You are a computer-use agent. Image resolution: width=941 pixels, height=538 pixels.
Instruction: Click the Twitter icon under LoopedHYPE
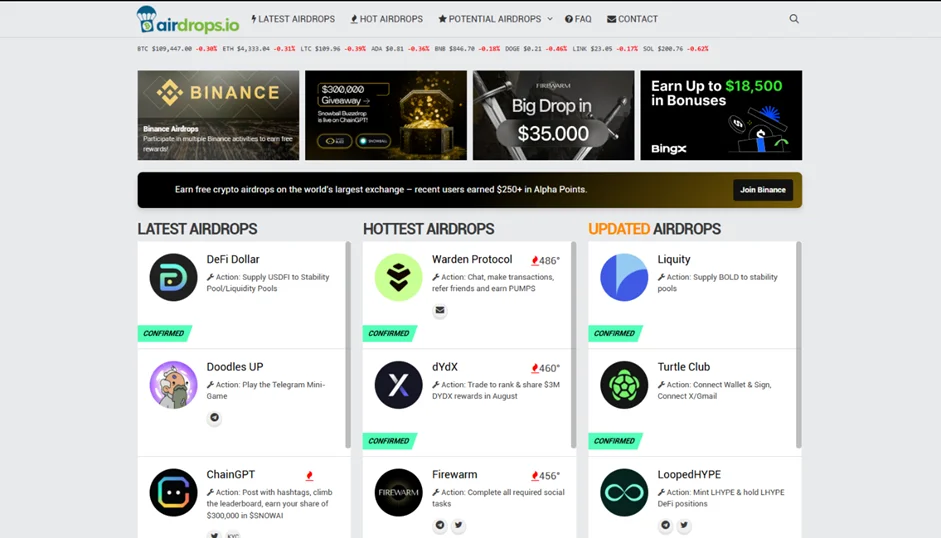click(x=684, y=525)
